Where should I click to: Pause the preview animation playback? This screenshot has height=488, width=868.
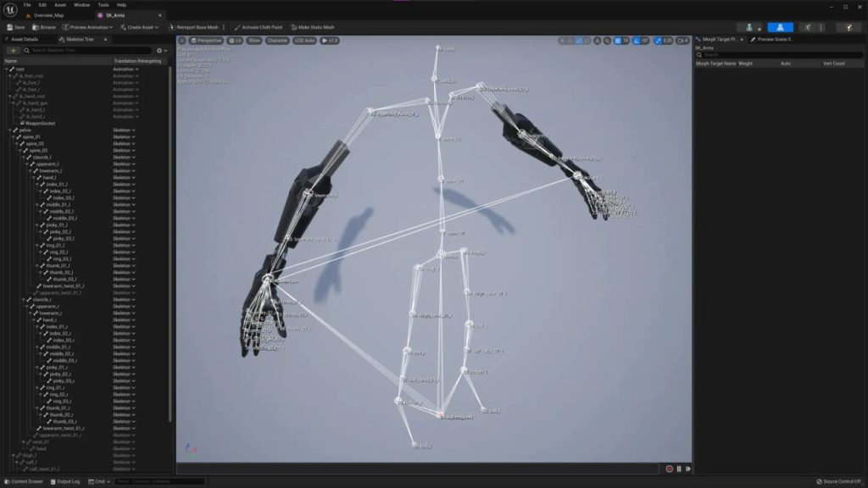[679, 468]
